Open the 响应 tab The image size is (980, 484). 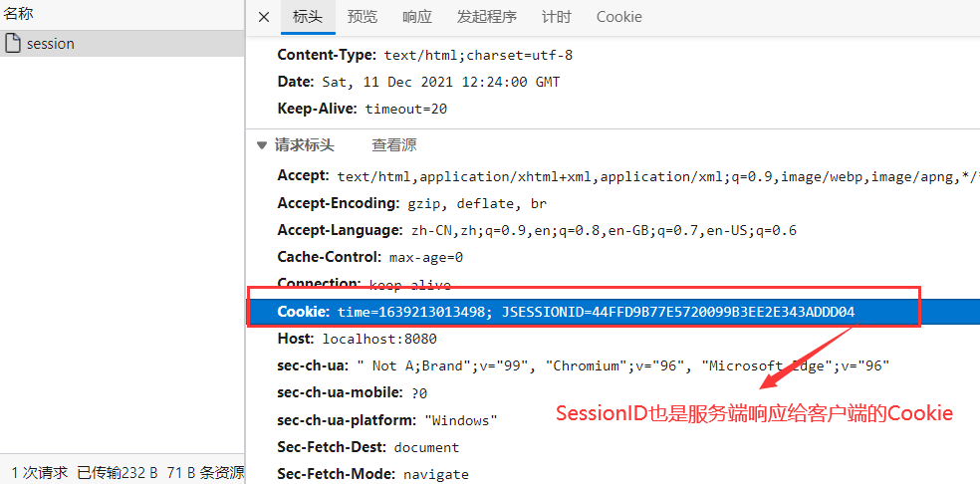point(417,17)
